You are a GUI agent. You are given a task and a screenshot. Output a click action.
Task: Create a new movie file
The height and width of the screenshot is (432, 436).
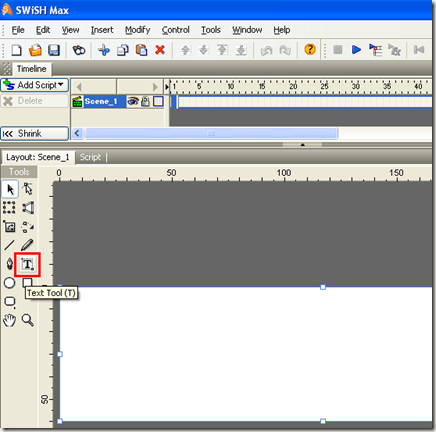click(x=16, y=50)
